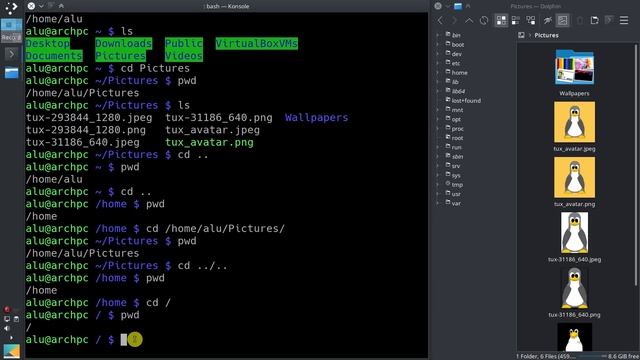The image size is (640, 360).
Task: Click the Dolphin window app icon in titlebar
Action: pos(458,6)
